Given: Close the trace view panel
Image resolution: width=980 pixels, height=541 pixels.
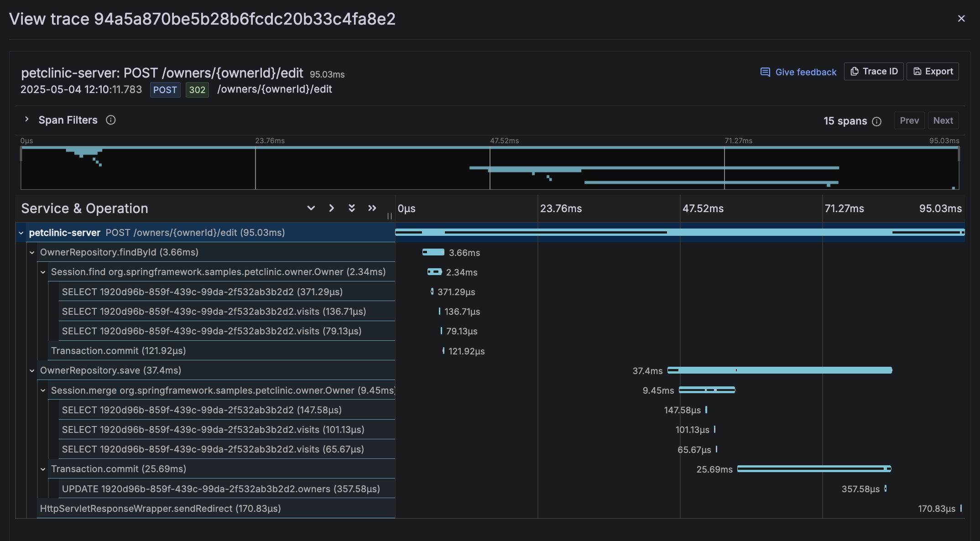Looking at the screenshot, I should [961, 19].
